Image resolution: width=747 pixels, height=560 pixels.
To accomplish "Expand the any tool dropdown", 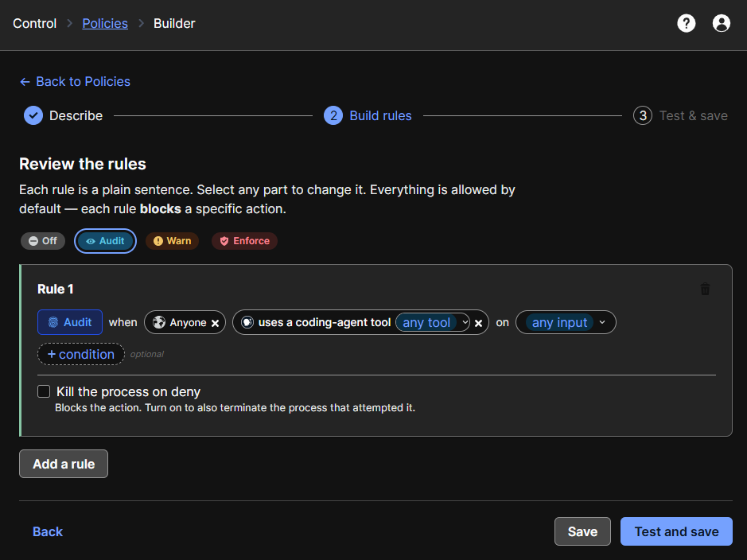I will pyautogui.click(x=433, y=322).
